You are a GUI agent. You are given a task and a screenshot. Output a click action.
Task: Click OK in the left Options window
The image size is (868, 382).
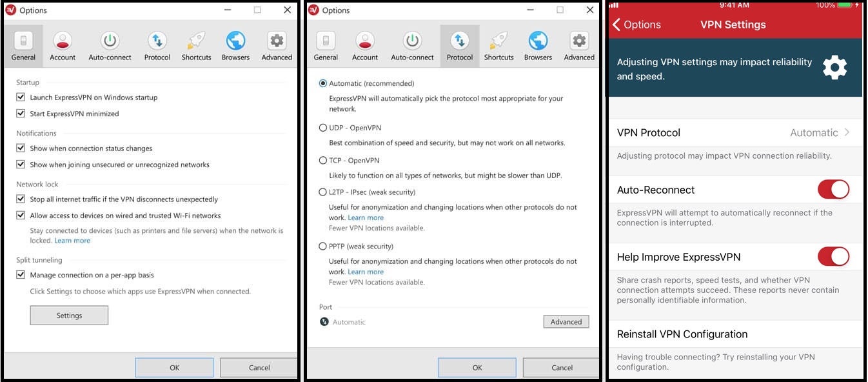(174, 367)
